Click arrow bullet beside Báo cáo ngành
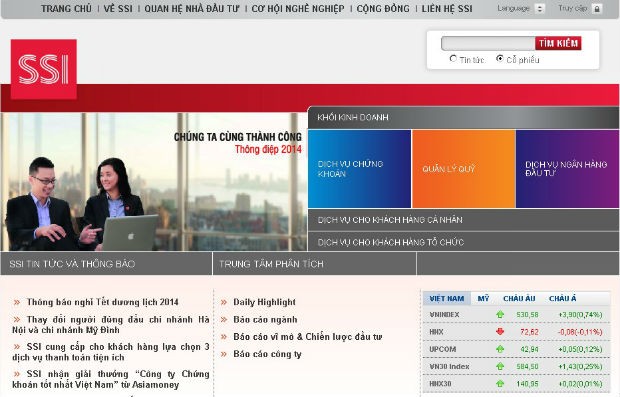This screenshot has width=620, height=397. tap(224, 319)
